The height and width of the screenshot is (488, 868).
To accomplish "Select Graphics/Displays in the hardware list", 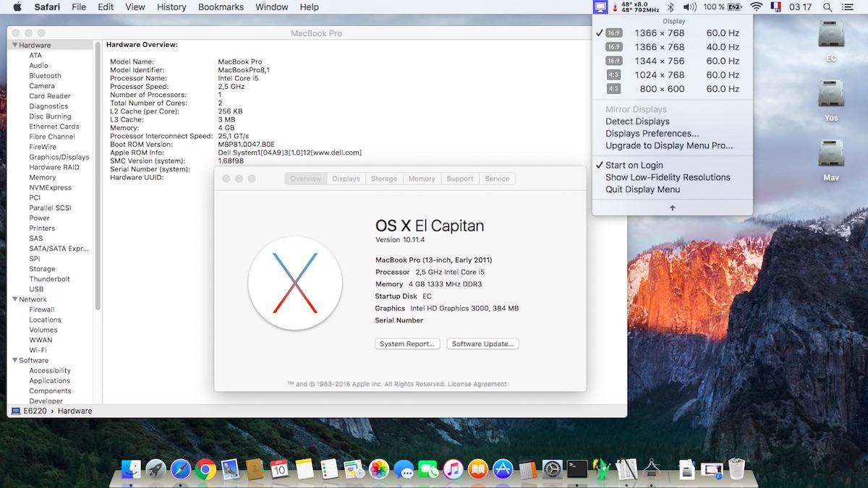I will coord(59,157).
